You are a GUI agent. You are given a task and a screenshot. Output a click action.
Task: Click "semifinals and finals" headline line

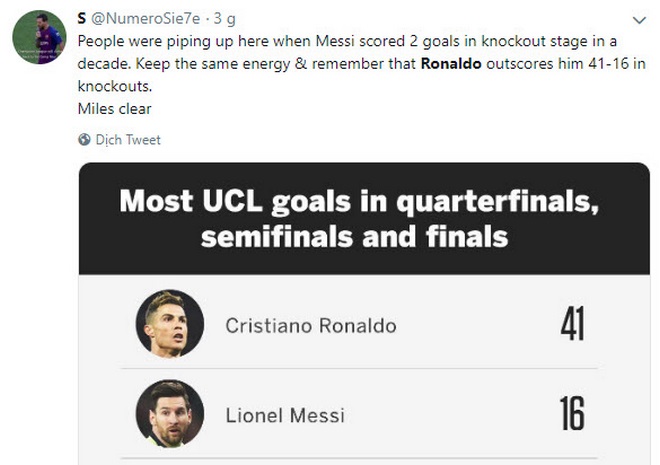pos(354,237)
